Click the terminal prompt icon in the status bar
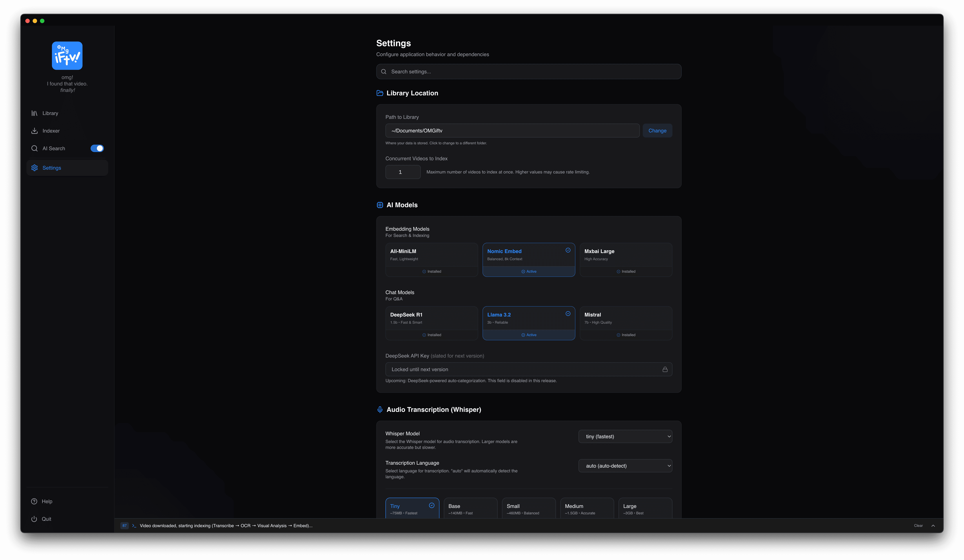The image size is (964, 560). [134, 526]
